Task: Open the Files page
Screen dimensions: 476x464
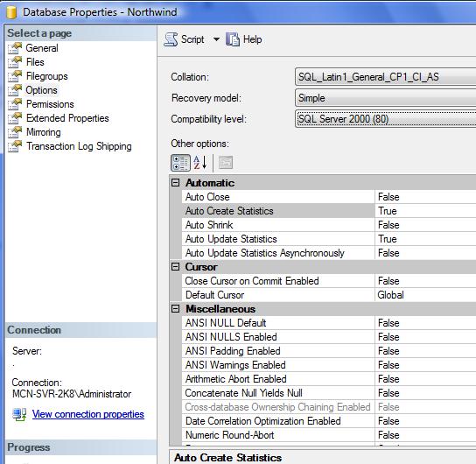Action: 35,62
